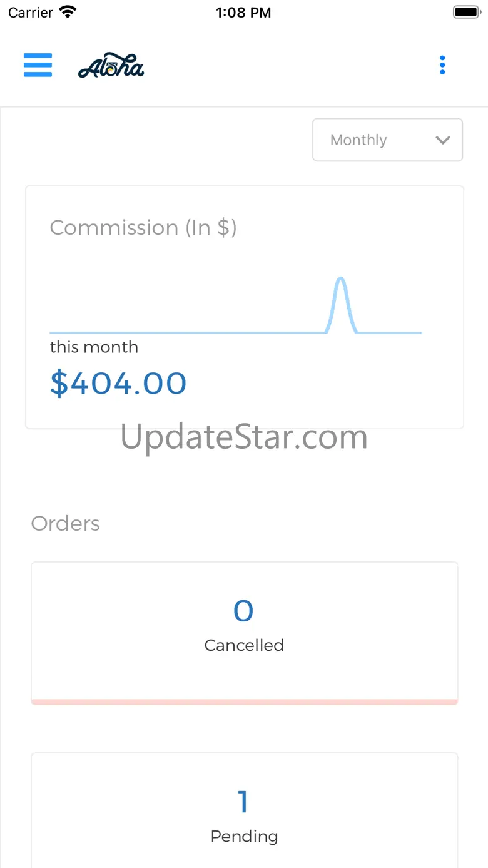Viewport: 488px width, 868px height.
Task: Click the battery indicator icon
Action: pos(466,12)
